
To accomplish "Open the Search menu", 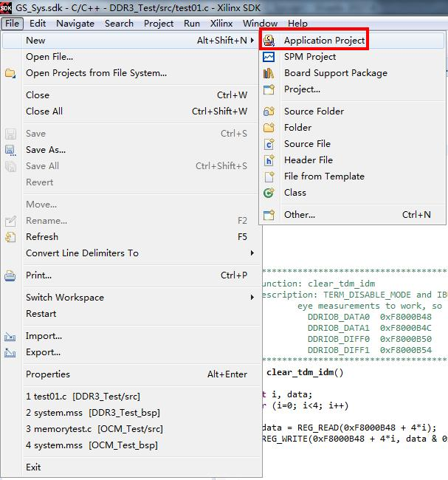I will click(119, 24).
